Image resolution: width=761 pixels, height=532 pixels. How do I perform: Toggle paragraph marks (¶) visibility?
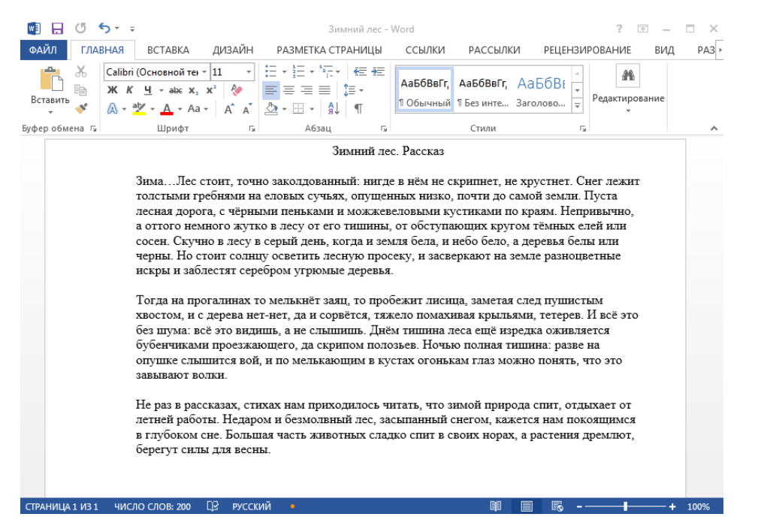[x=358, y=108]
